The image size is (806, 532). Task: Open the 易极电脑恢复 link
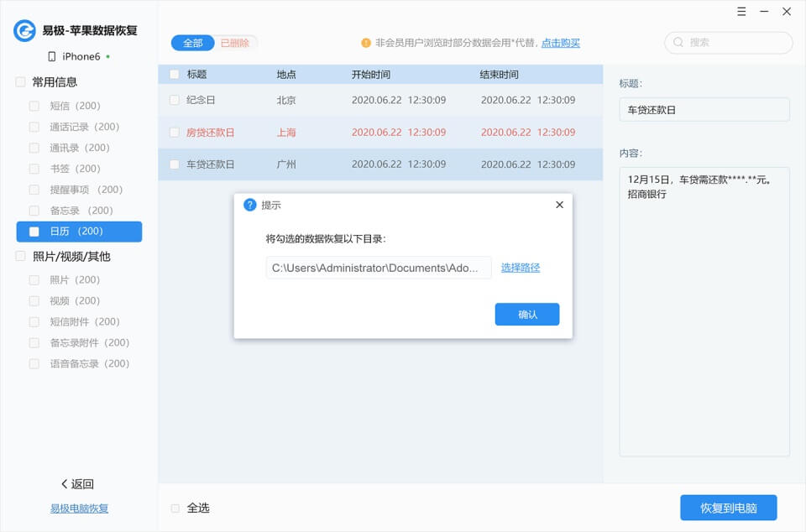tap(79, 509)
